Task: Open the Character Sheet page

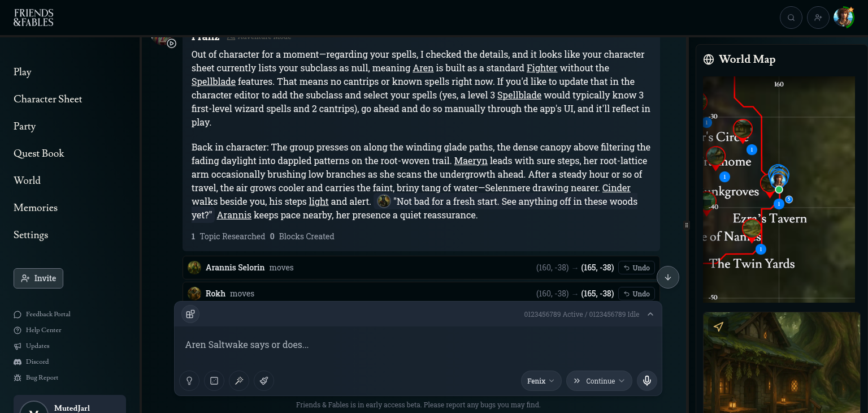Action: point(48,99)
